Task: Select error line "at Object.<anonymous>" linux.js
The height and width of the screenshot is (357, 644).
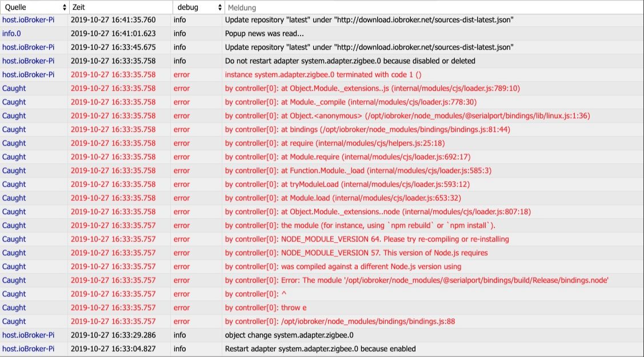Action: [x=407, y=116]
